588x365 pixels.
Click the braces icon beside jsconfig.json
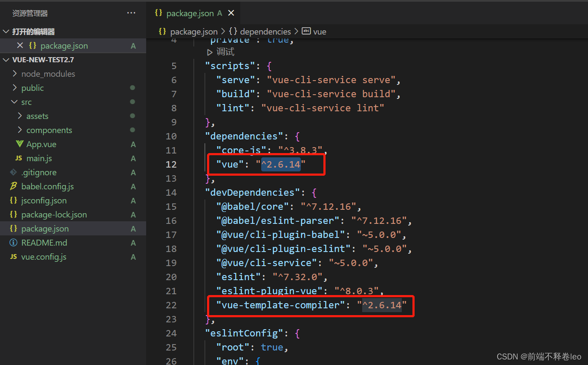13,200
